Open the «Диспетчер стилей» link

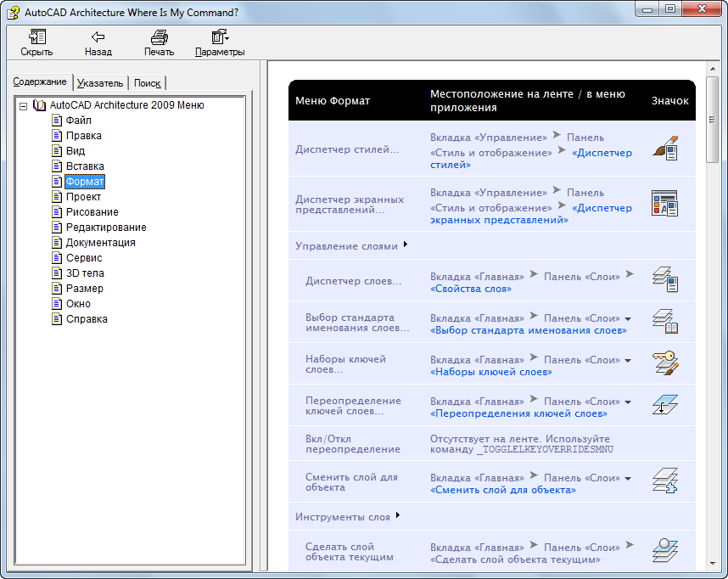530,159
